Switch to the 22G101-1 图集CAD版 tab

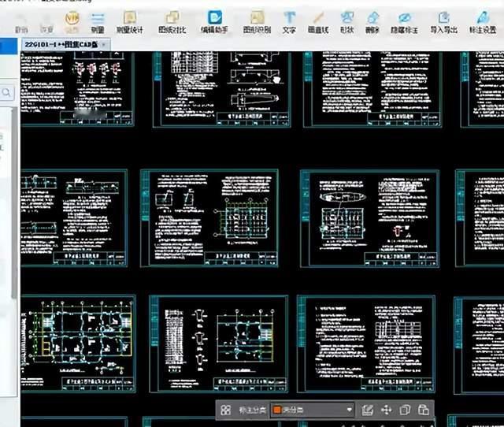tap(62, 44)
